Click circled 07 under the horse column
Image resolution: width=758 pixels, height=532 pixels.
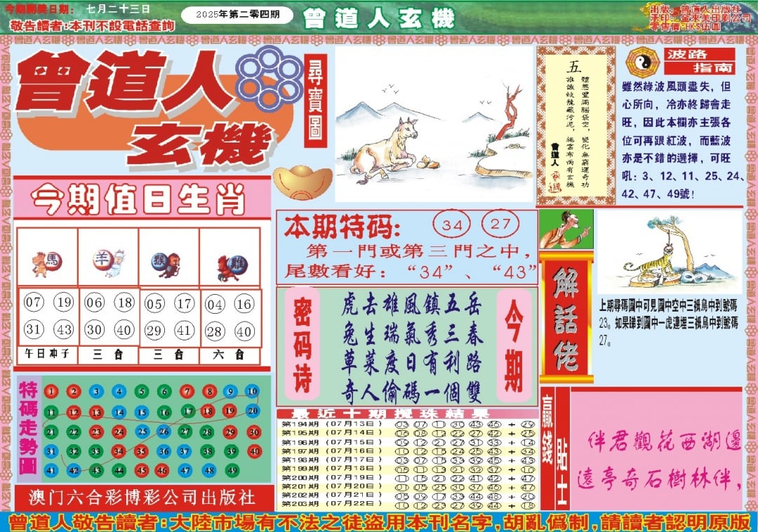[x=34, y=302]
